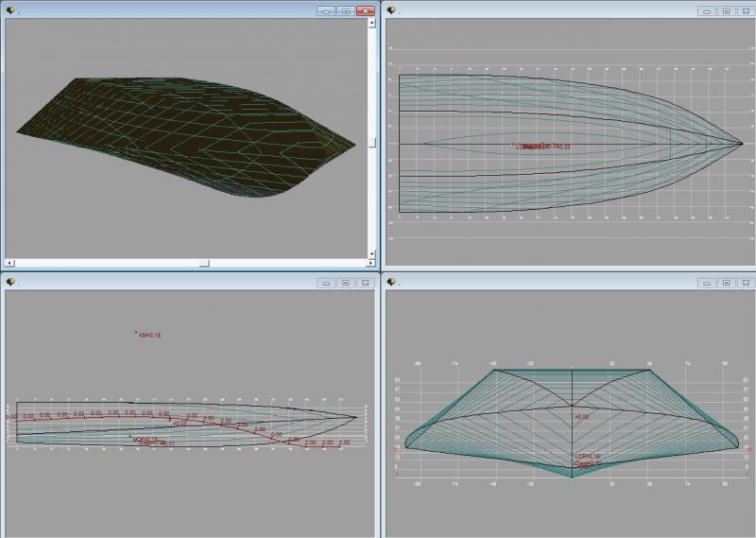Maximize the 3D perspective hull window
The height and width of the screenshot is (538, 756).
pyautogui.click(x=346, y=10)
